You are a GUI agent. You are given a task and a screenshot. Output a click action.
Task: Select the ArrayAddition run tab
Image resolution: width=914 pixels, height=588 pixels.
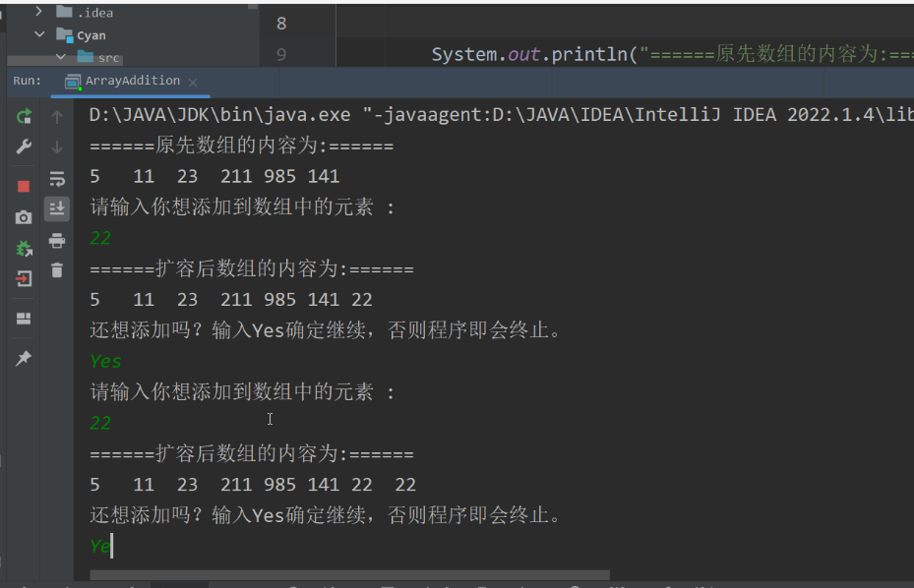[132, 81]
